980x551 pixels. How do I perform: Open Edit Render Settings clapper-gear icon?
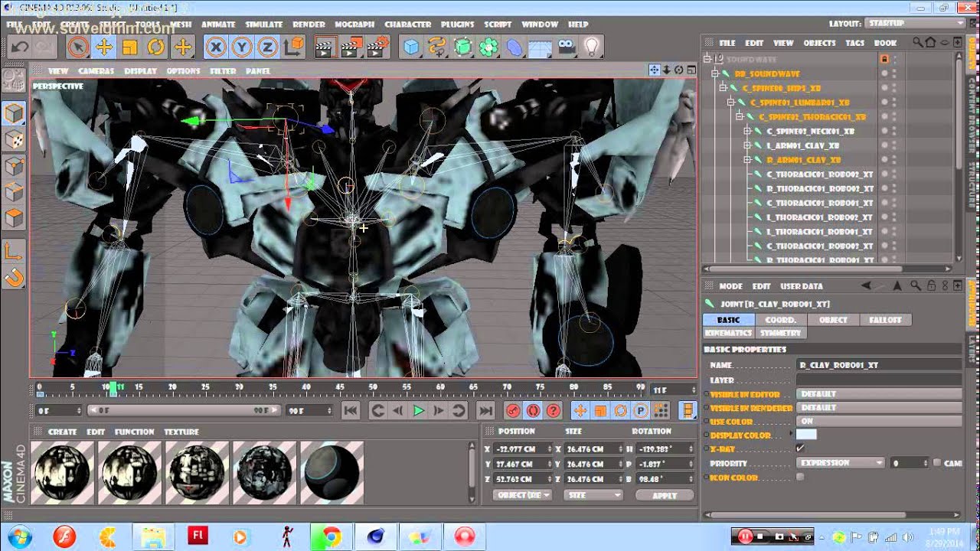click(x=376, y=47)
